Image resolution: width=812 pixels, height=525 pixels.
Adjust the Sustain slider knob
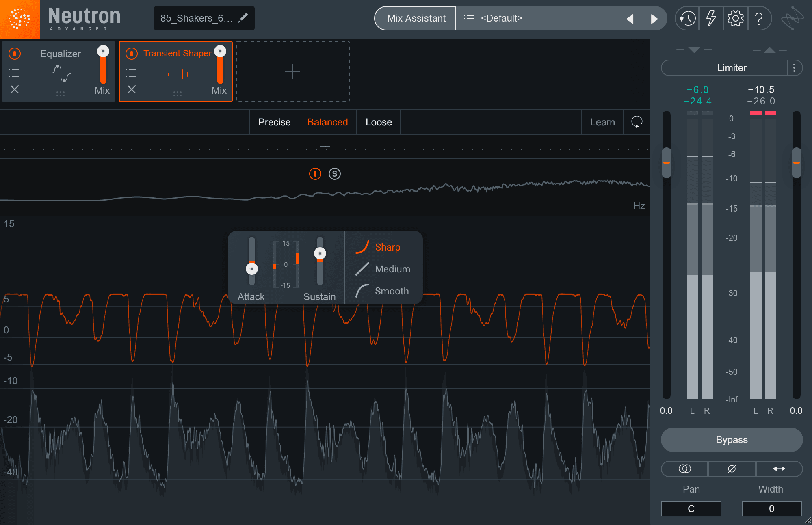(x=320, y=253)
